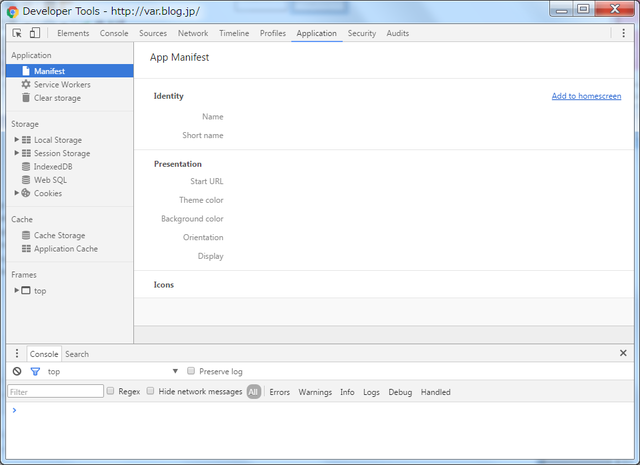The image size is (640, 465).
Task: Switch to the Sources tab
Action: point(153,33)
